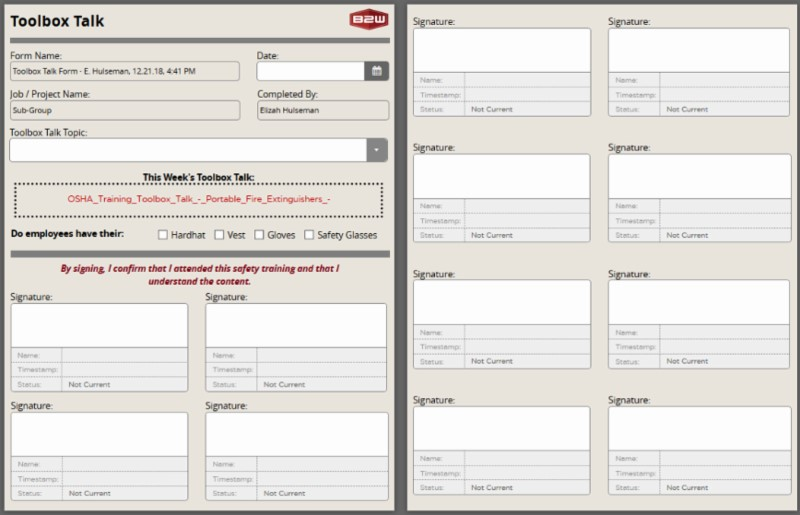Sign the top-left signature box on right page
Screen dimensions: 800x515
[x=502, y=51]
